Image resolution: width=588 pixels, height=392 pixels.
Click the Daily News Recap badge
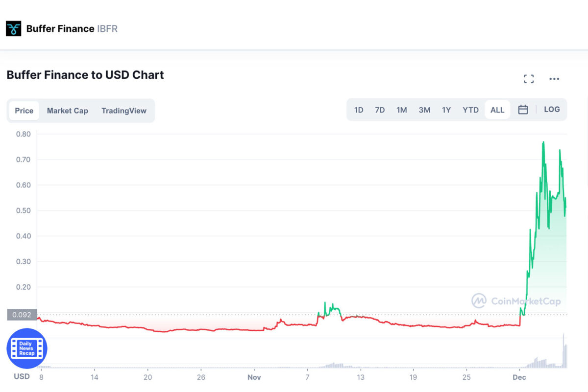[x=26, y=348]
